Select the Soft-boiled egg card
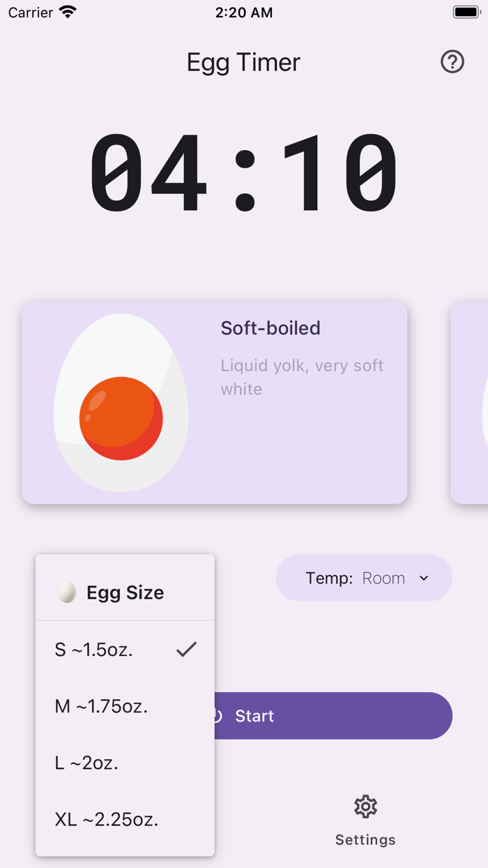The height and width of the screenshot is (868, 488). pyautogui.click(x=214, y=403)
